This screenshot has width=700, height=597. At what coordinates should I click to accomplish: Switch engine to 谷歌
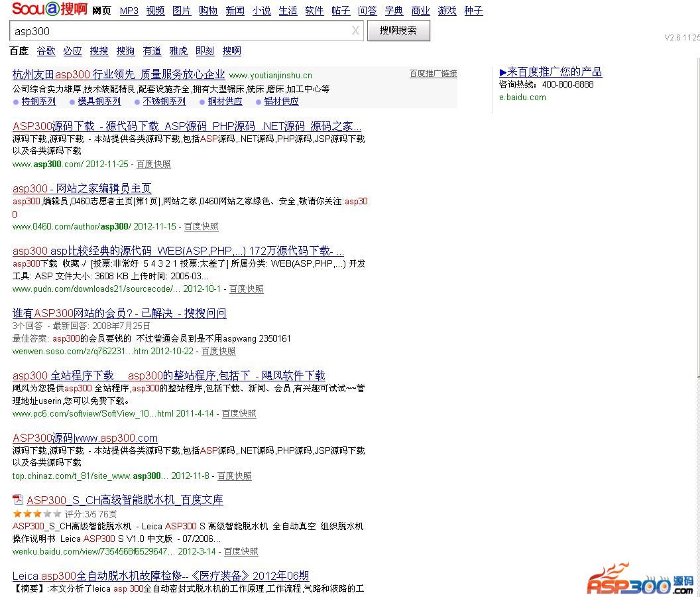pyautogui.click(x=46, y=51)
